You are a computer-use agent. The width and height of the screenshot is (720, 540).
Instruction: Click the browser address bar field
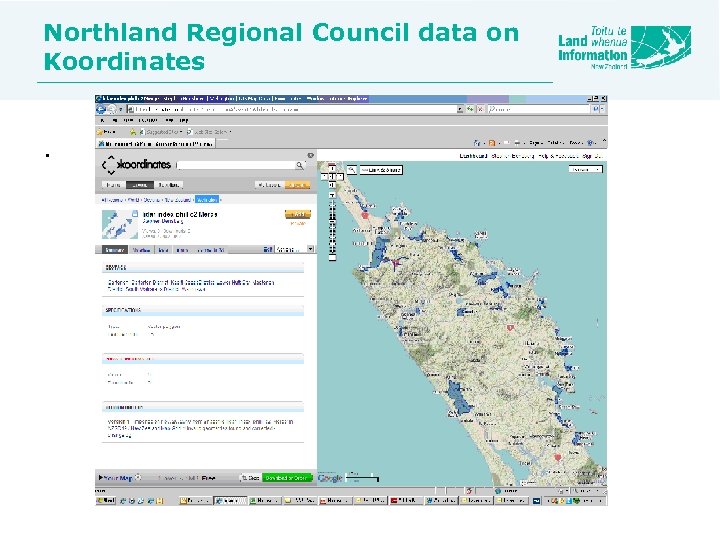click(295, 109)
